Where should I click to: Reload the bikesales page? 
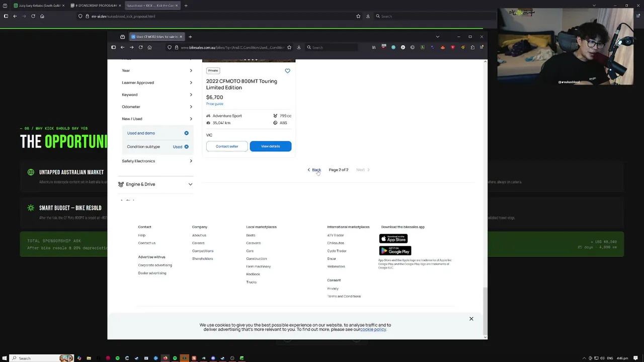(x=140, y=47)
